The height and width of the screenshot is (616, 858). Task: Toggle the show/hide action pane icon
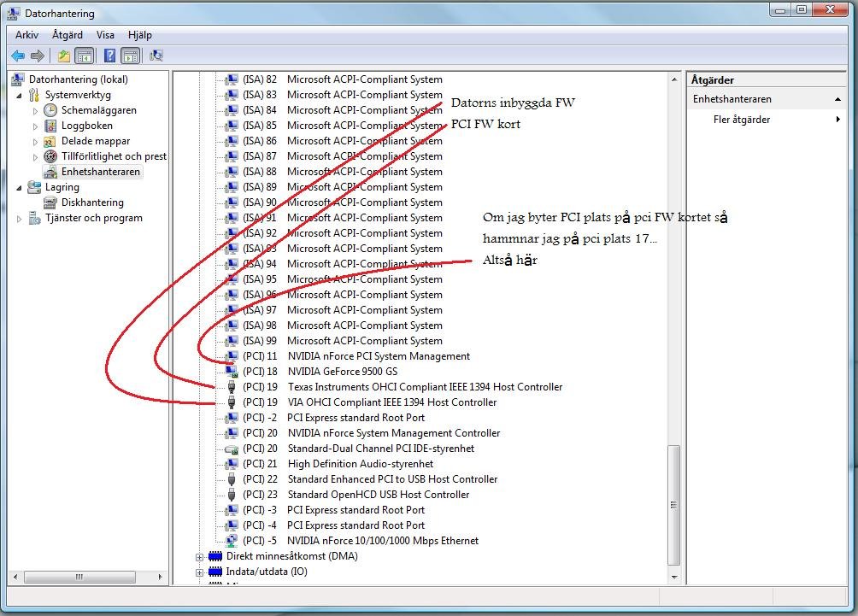point(130,56)
